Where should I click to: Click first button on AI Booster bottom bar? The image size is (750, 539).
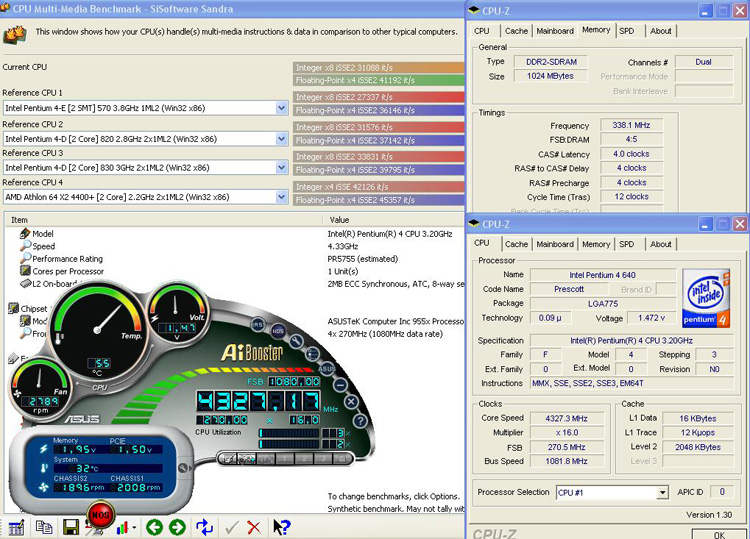click(x=229, y=459)
